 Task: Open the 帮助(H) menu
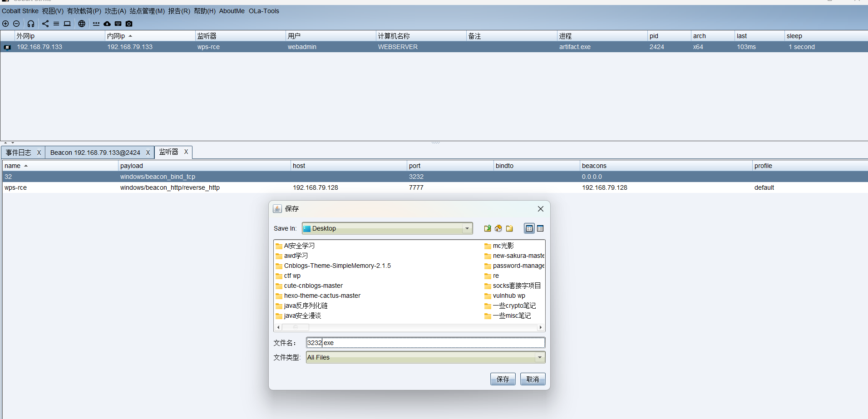point(205,11)
